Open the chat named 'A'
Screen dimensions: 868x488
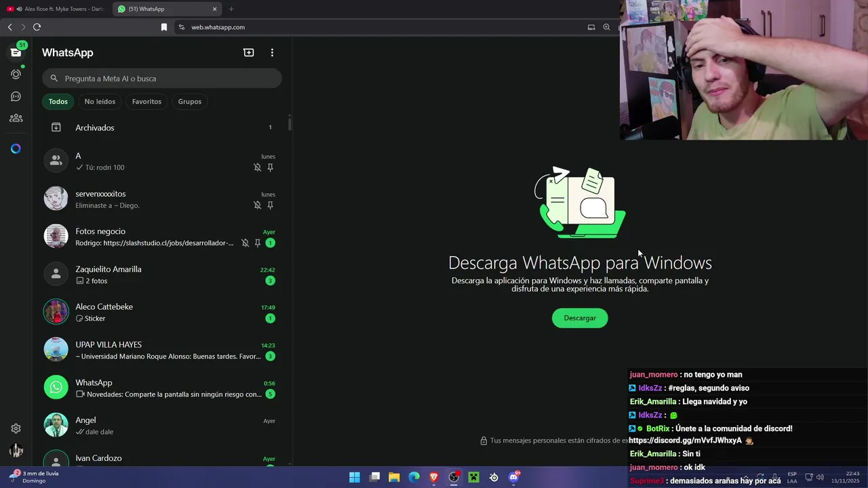click(x=161, y=161)
